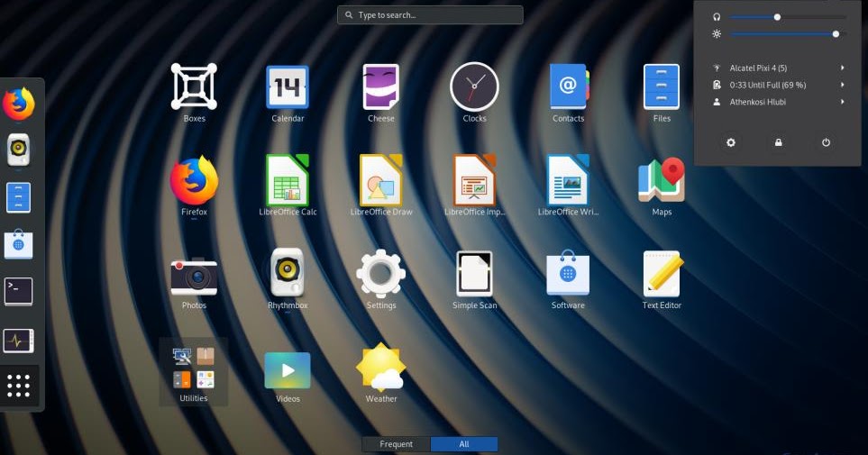Click the power off button
The width and height of the screenshot is (868, 455).
click(826, 143)
